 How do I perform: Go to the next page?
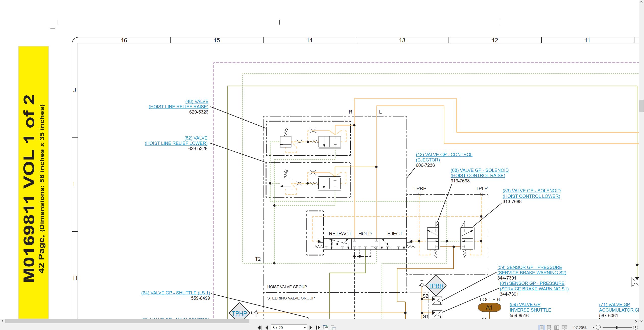(x=311, y=327)
